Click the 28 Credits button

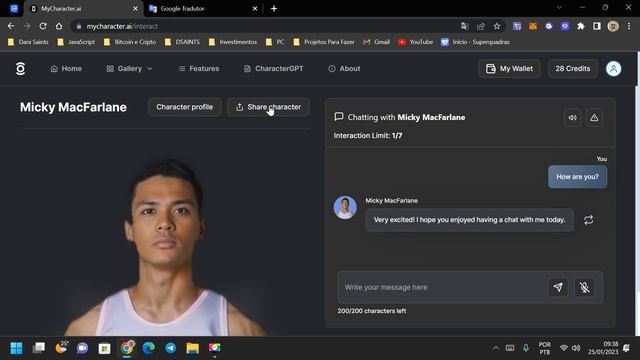click(573, 69)
